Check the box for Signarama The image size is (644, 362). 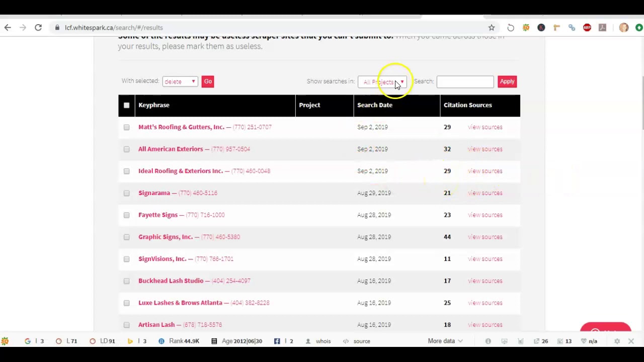tap(126, 193)
